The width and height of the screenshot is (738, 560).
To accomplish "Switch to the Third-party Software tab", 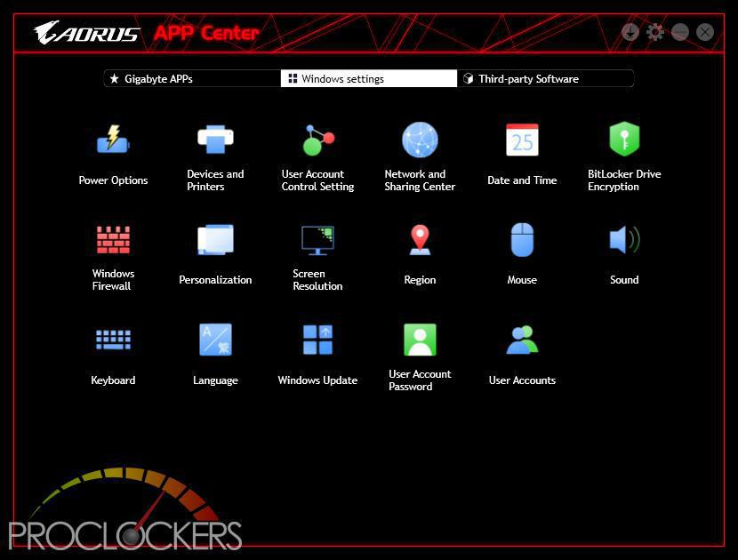I will click(546, 78).
